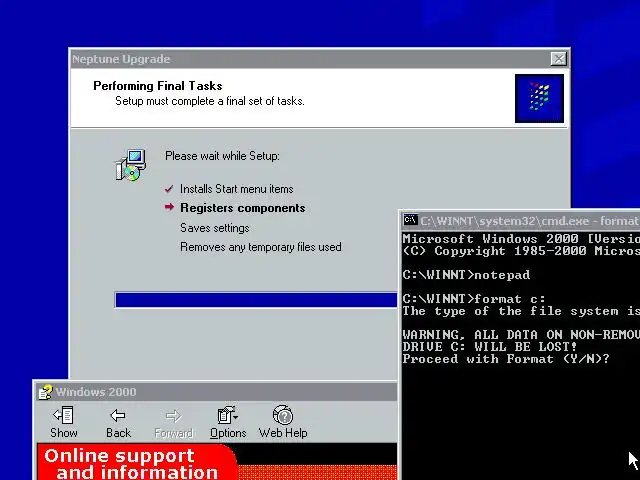This screenshot has height=480, width=640.
Task: Click 'Please wait while Setup:' label
Action: 222,156
